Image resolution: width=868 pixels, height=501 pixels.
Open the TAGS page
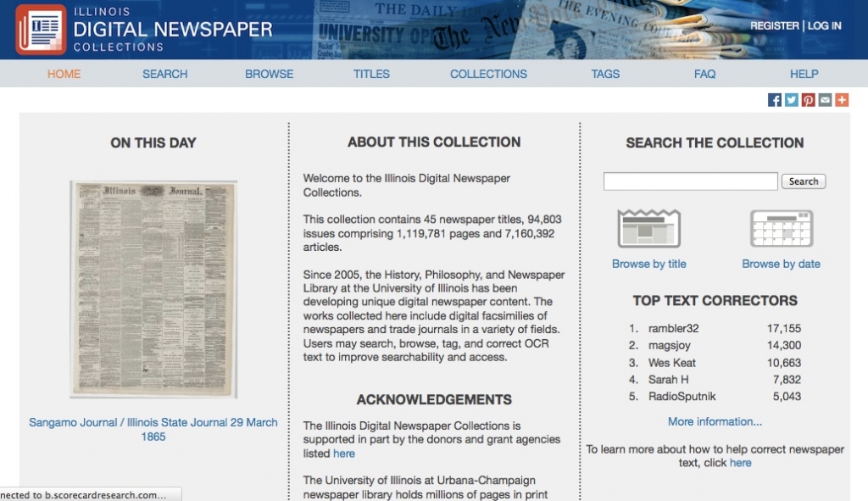(605, 74)
